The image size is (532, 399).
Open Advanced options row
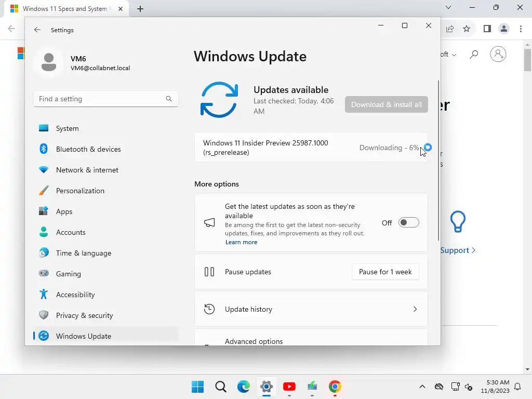click(311, 337)
